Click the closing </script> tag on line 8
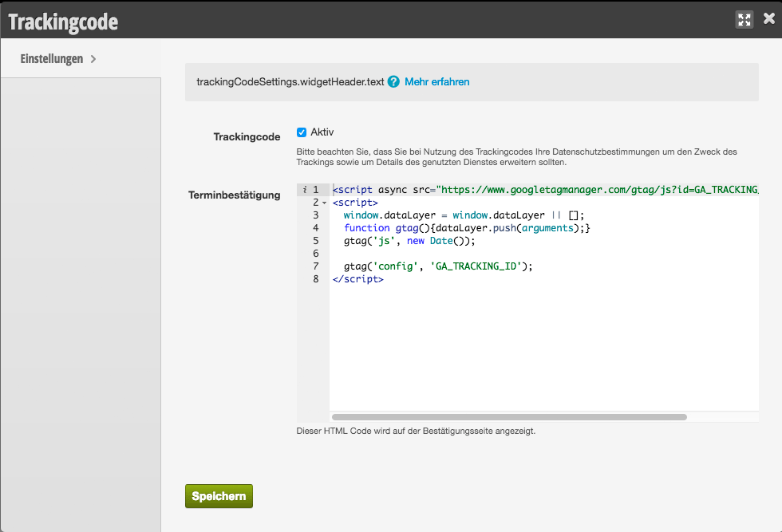Image resolution: width=782 pixels, height=532 pixels. click(357, 279)
